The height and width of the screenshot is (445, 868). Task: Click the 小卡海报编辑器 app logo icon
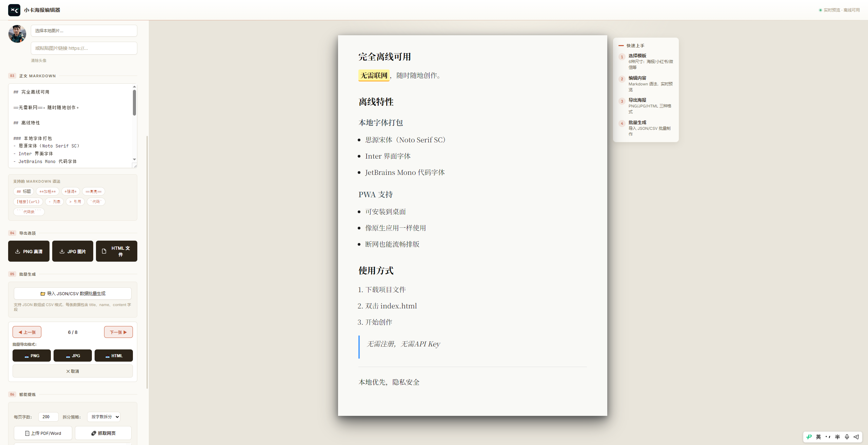coord(14,10)
